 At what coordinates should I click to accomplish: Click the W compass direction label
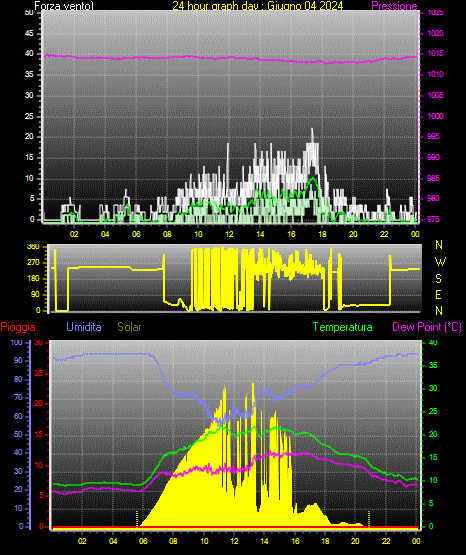point(440,262)
